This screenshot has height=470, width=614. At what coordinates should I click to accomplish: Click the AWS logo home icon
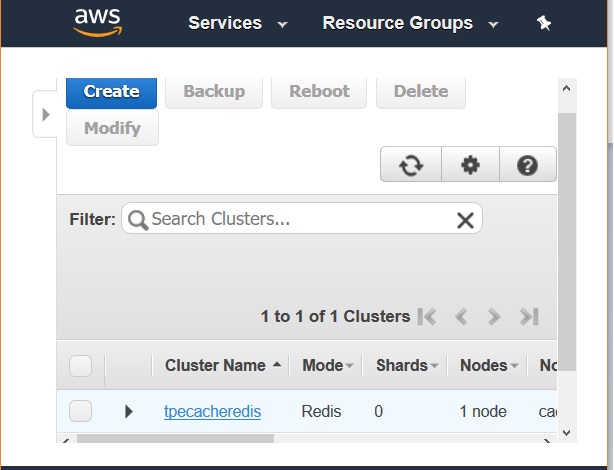coord(97,22)
